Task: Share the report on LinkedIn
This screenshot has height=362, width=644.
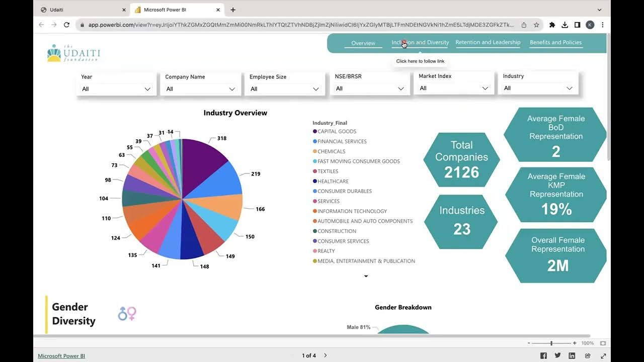Action: (x=572, y=355)
